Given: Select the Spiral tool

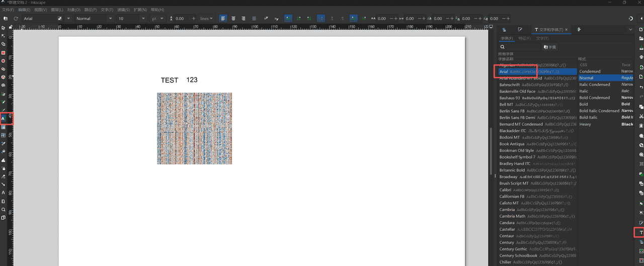Looking at the screenshot, I should (x=3, y=85).
